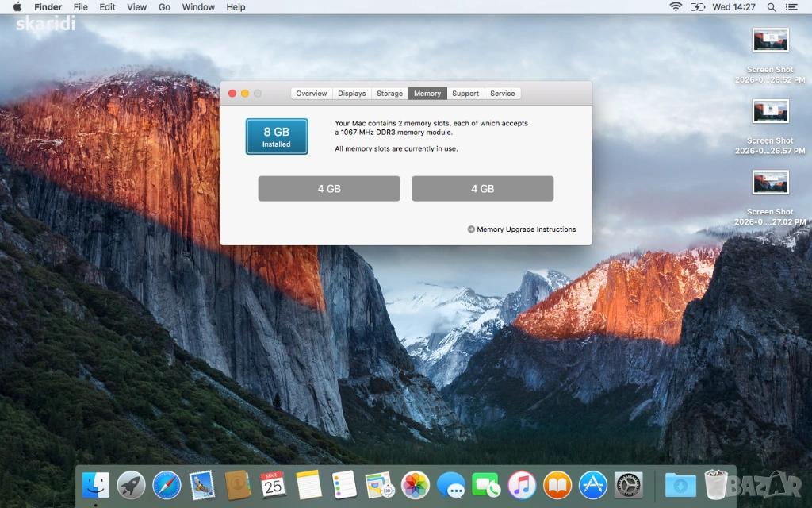Image resolution: width=812 pixels, height=508 pixels.
Task: Switch to the Displays tab
Action: (x=352, y=94)
